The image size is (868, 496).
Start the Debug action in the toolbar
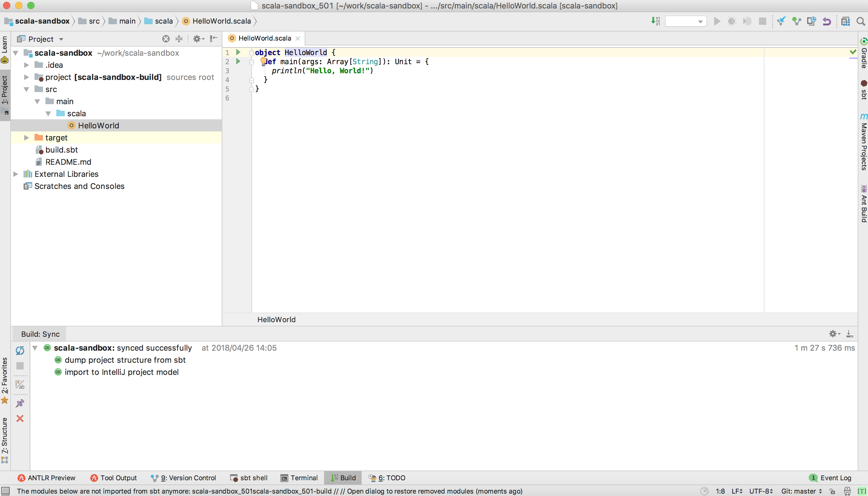[x=731, y=21]
